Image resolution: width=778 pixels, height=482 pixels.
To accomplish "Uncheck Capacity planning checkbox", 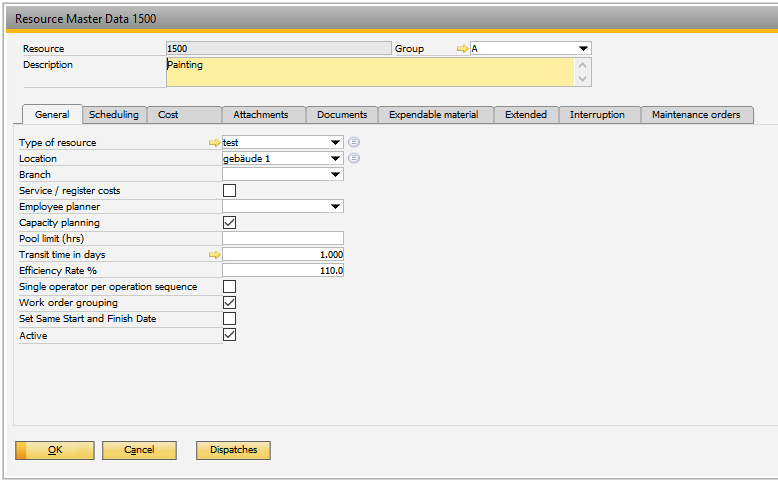I will [229, 223].
